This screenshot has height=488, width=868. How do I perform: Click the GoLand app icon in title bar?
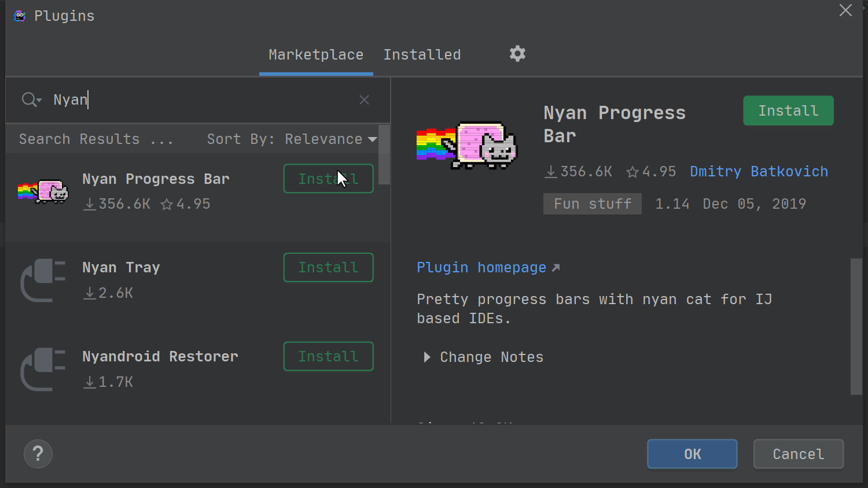click(x=20, y=16)
